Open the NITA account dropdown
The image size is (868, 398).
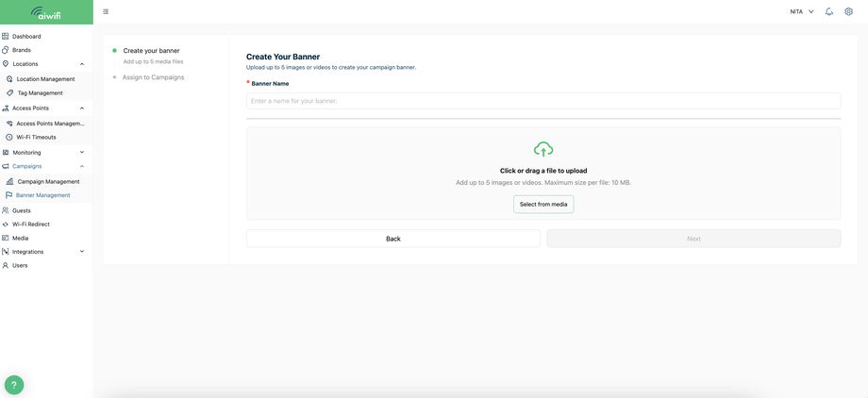tap(802, 11)
